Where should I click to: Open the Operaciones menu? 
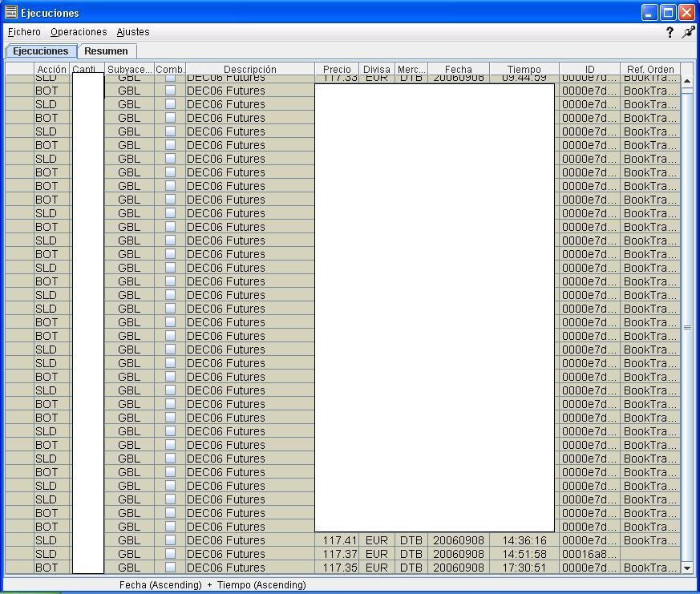79,32
